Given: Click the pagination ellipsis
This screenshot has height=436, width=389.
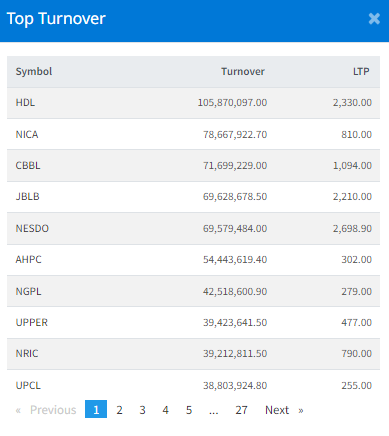Looking at the screenshot, I should click(214, 410).
